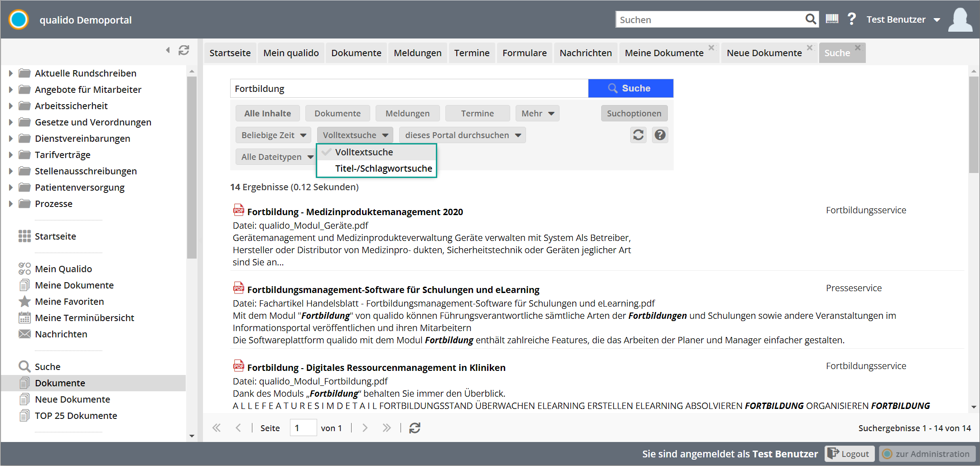Click zur Administration button
Viewport: 980px width, 466px height.
[927, 454]
